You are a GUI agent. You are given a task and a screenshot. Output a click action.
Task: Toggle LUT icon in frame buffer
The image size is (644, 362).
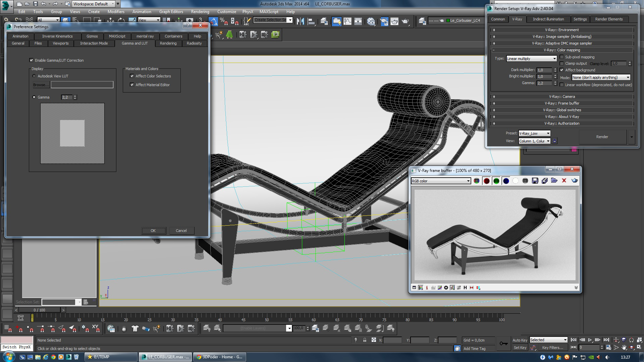459,288
